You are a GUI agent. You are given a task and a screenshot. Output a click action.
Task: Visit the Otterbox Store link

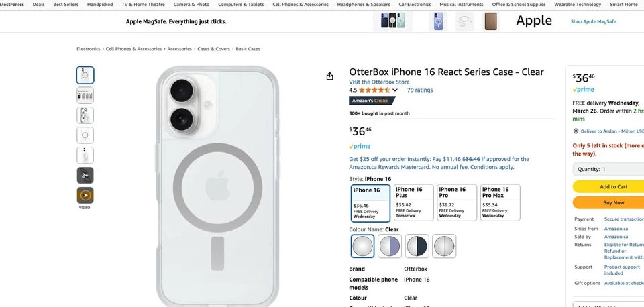tap(379, 82)
